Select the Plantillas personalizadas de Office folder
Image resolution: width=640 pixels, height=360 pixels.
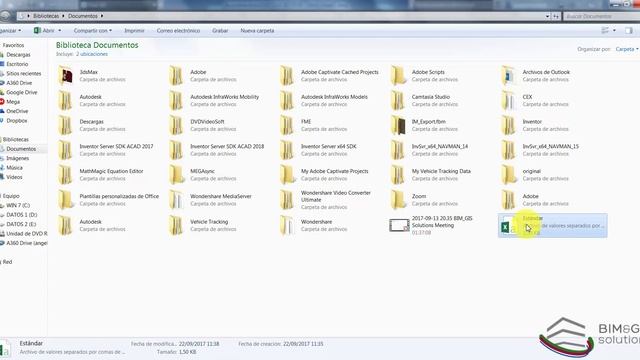pyautogui.click(x=109, y=200)
